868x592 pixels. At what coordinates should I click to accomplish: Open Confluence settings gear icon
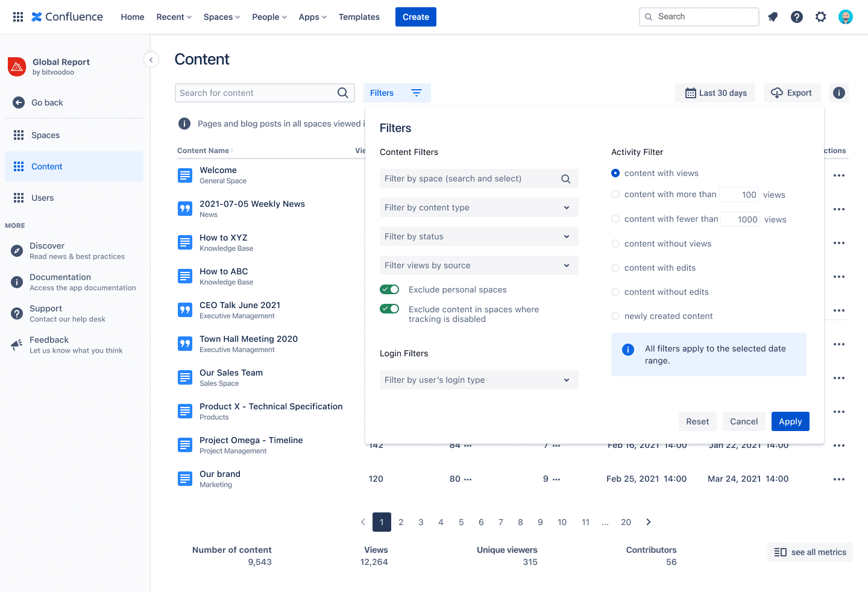pos(821,16)
